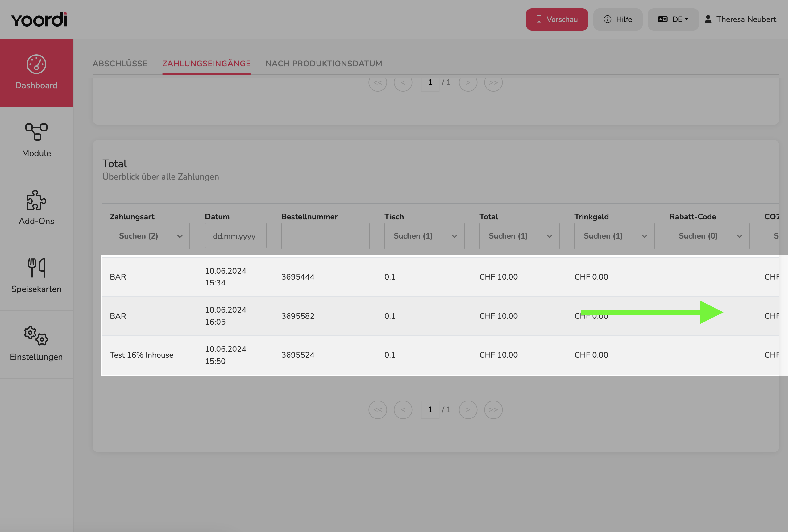The height and width of the screenshot is (532, 788).
Task: Open the Speisekarten cutlery icon
Action: [x=36, y=268]
